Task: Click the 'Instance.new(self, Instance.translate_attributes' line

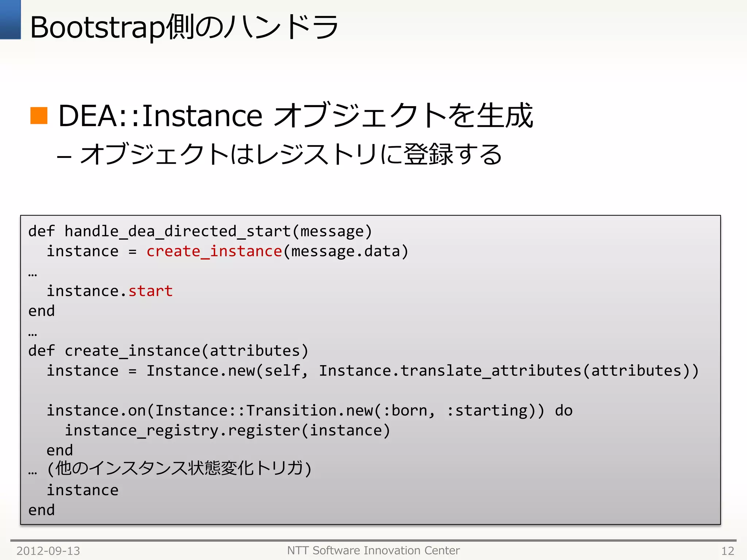Action: point(372,371)
